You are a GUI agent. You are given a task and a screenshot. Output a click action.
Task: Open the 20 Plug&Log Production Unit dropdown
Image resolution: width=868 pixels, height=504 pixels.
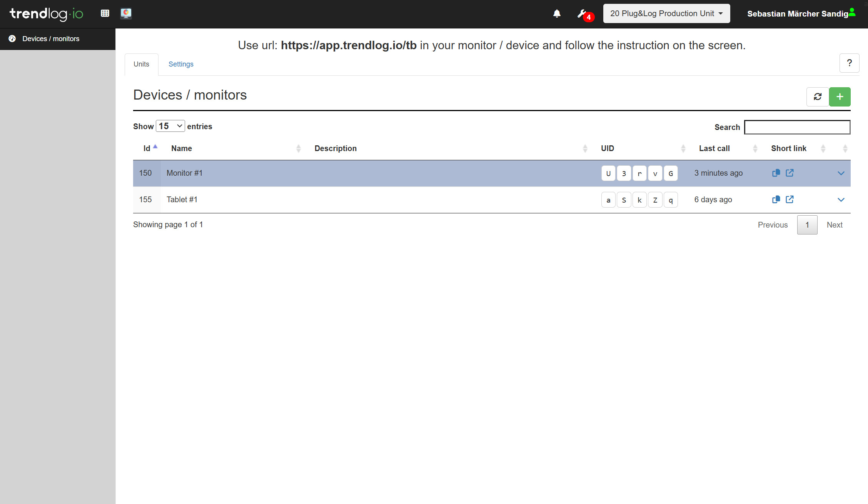[x=666, y=13]
